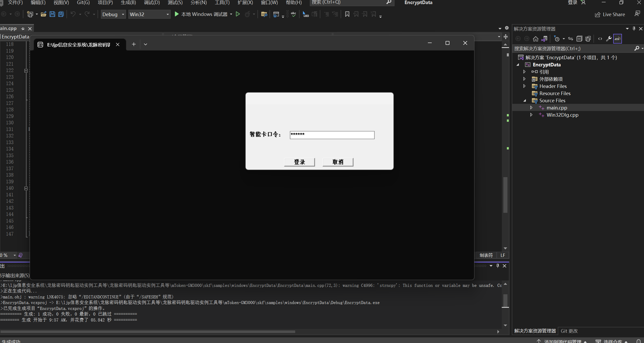Click 添加到源代码管理 in status bar
Image resolution: width=644 pixels, height=343 pixels.
pyautogui.click(x=562, y=341)
